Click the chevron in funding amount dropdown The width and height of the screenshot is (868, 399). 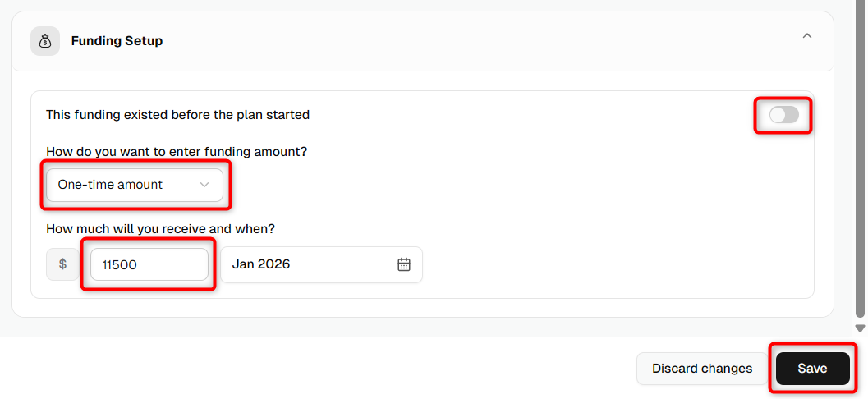click(x=204, y=185)
